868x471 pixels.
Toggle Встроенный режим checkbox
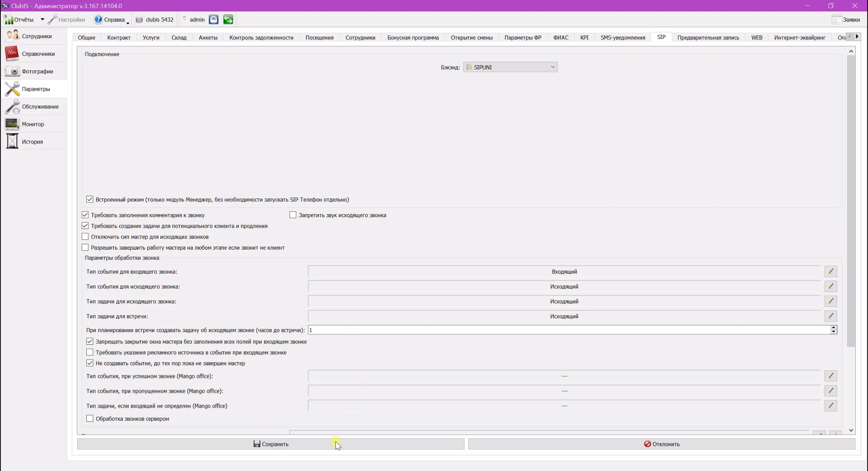[x=90, y=199]
